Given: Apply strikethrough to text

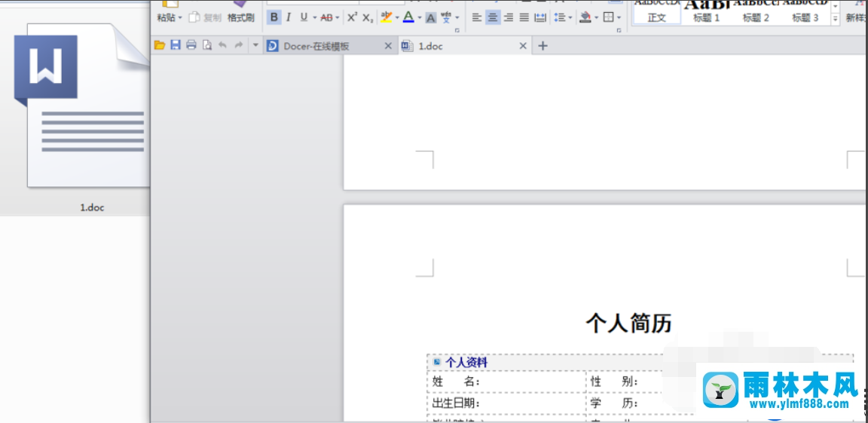Looking at the screenshot, I should (326, 17).
